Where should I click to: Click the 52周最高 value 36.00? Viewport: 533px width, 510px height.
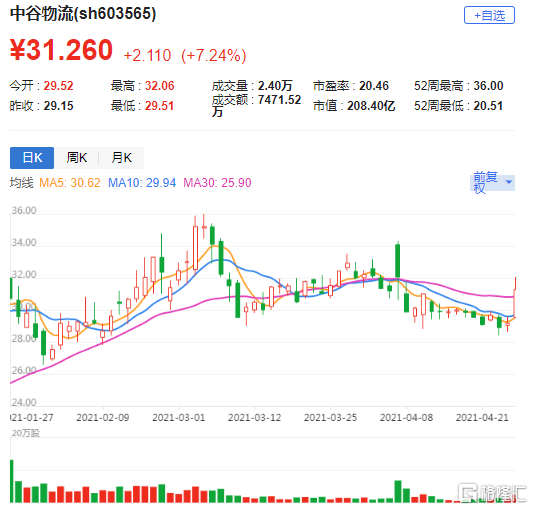click(488, 86)
